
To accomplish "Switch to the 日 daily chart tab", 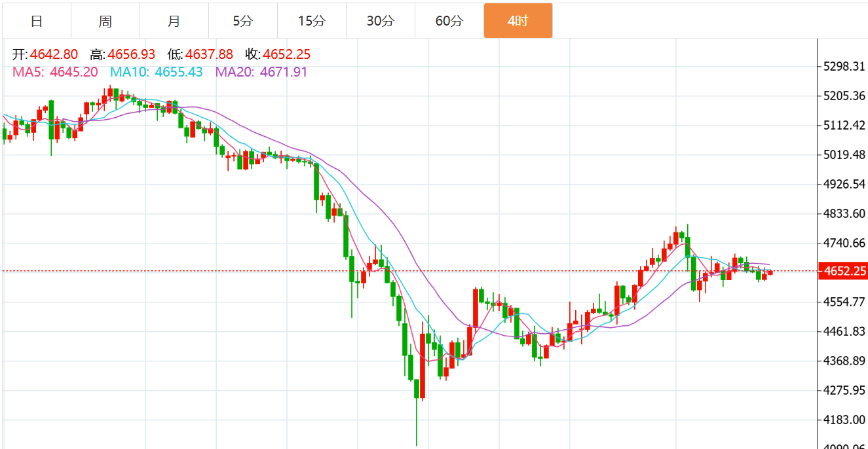I will (x=37, y=21).
